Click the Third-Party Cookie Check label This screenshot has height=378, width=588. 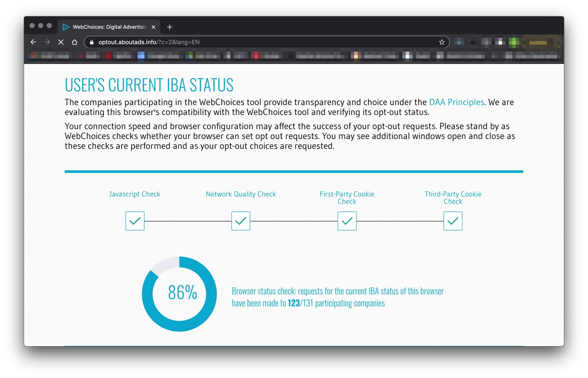tap(453, 198)
